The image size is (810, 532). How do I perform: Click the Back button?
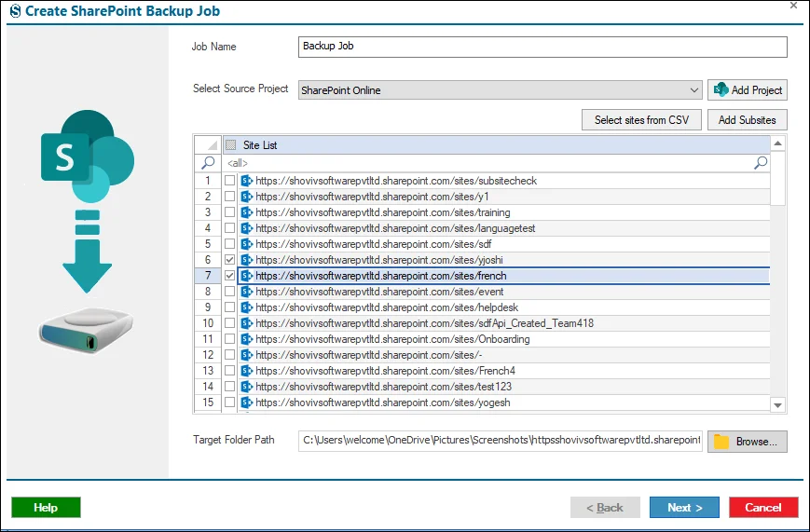(x=605, y=507)
